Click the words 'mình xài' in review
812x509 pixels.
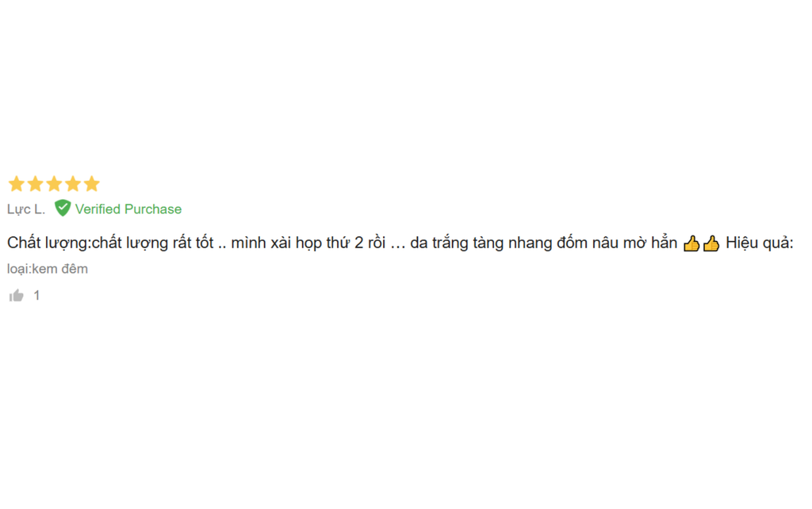coord(260,243)
